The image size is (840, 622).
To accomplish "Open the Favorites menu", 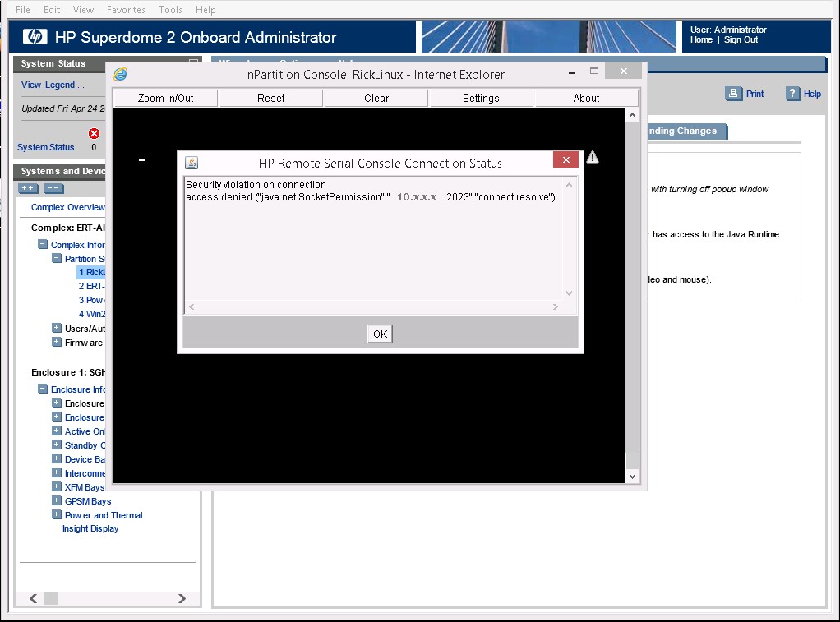I will 126,10.
